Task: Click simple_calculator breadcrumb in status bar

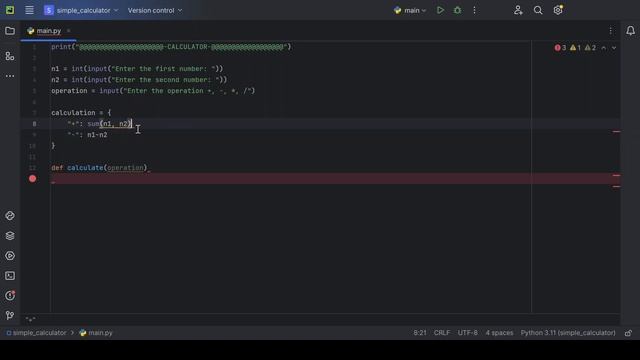Action: [x=36, y=333]
